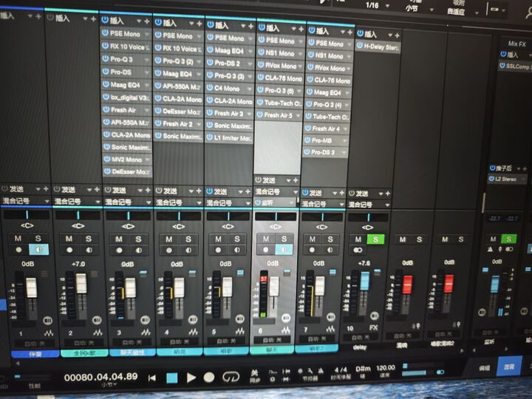
Task: Mute channel 1 with its M button
Action: click(x=18, y=239)
